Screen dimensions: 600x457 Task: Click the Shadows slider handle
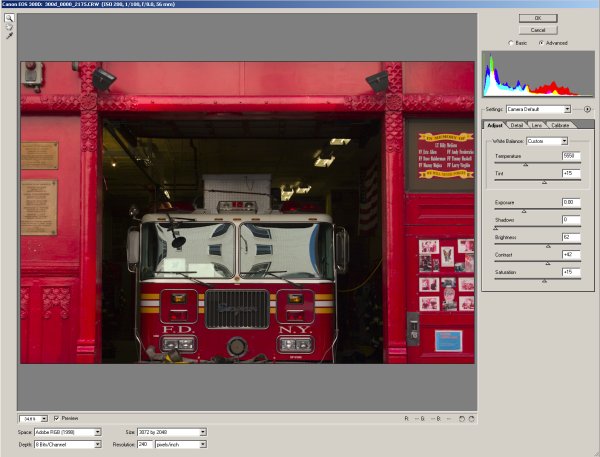[x=496, y=228]
